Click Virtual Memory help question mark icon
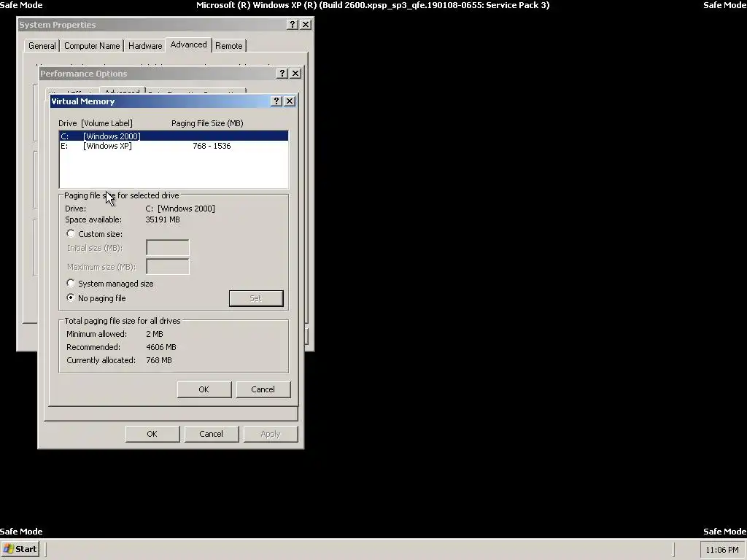747x560 pixels. coord(276,101)
